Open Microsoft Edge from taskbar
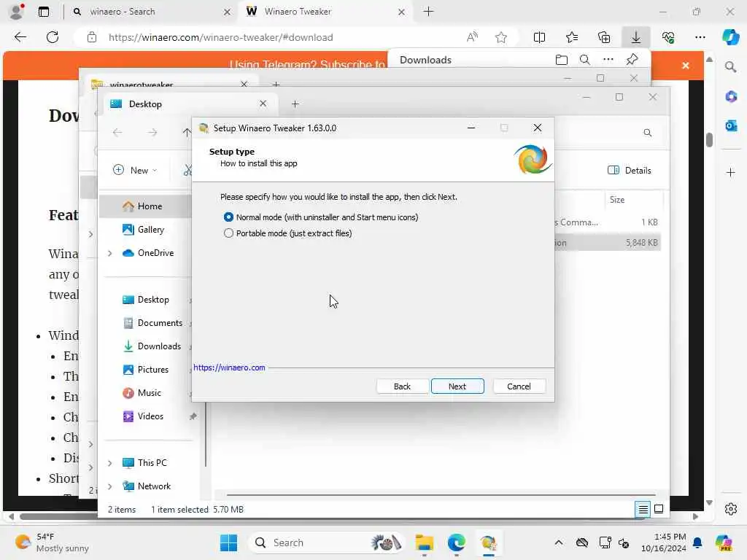The height and width of the screenshot is (560, 747). pos(457,542)
